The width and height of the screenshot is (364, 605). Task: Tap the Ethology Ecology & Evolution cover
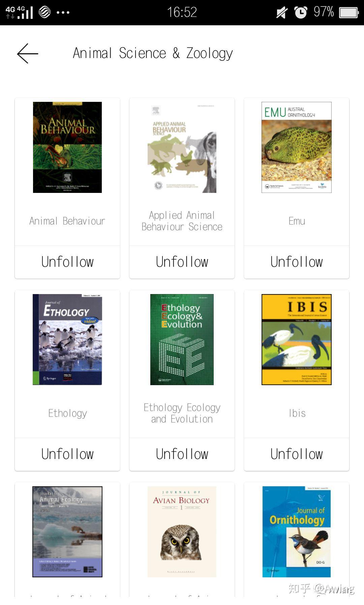(x=182, y=340)
